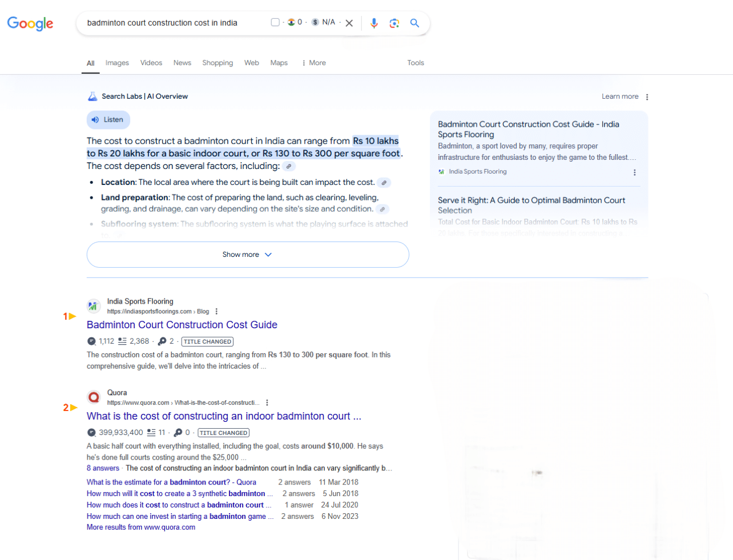Screen dimensions: 733x560
Task: Click the Search Labs flask icon
Action: pos(92,96)
